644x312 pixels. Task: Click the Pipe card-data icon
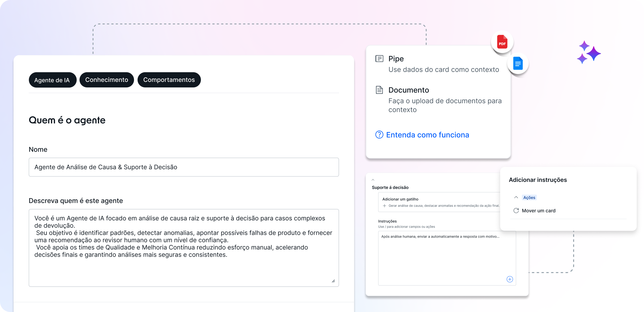pos(379,59)
